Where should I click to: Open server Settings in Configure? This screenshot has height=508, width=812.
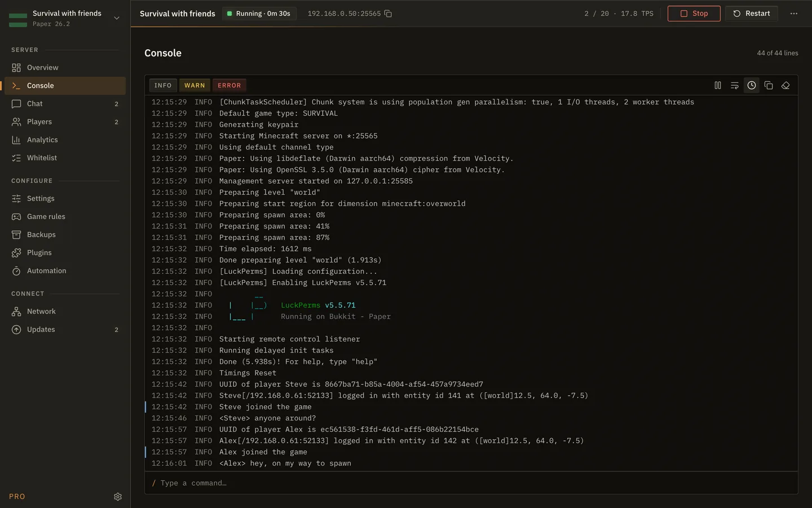tap(65, 199)
